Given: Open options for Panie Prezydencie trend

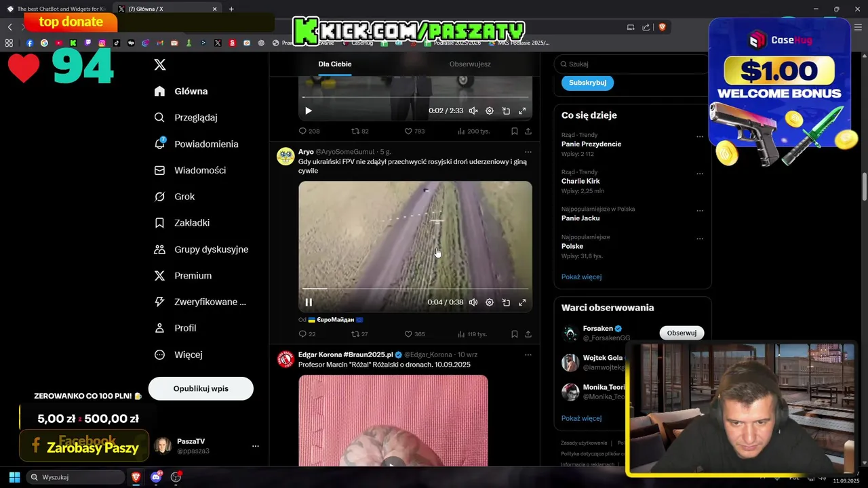Looking at the screenshot, I should 700,137.
